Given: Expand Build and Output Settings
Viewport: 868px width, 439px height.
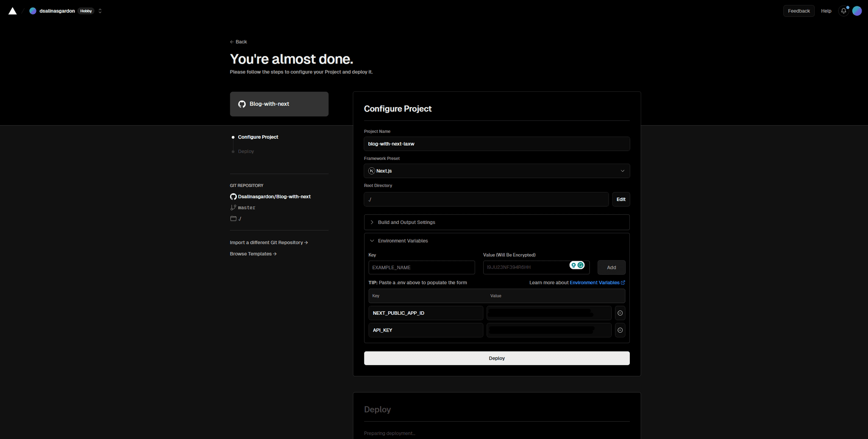Looking at the screenshot, I should (x=497, y=222).
